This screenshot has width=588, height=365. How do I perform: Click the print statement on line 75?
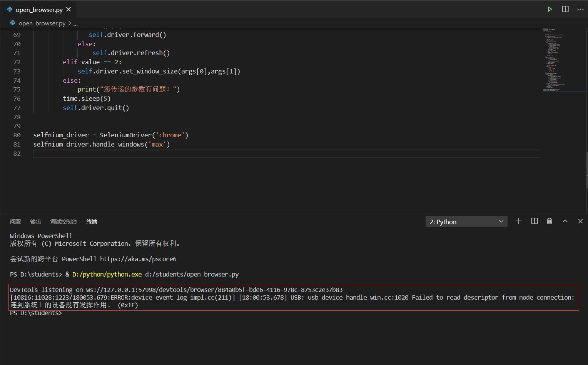(x=129, y=89)
